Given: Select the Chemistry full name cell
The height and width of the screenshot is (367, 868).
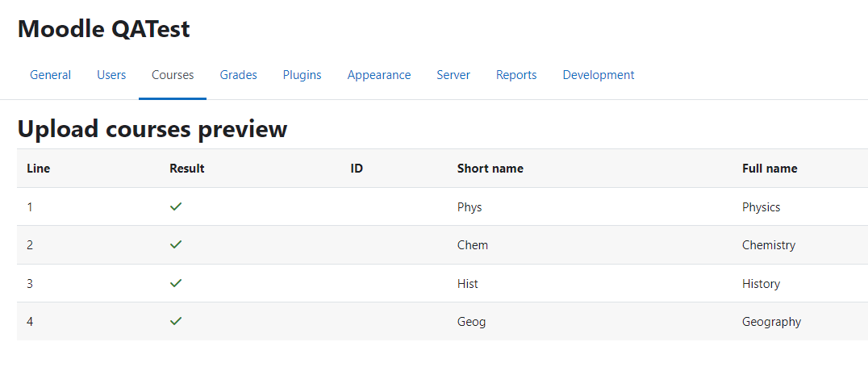Looking at the screenshot, I should [x=769, y=245].
